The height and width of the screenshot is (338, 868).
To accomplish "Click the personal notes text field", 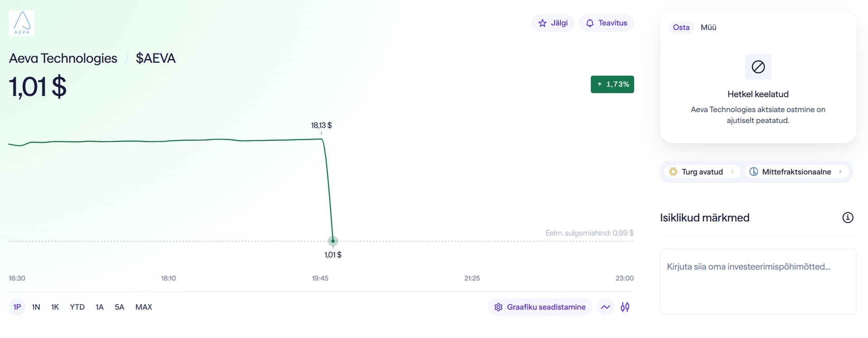I will (758, 281).
